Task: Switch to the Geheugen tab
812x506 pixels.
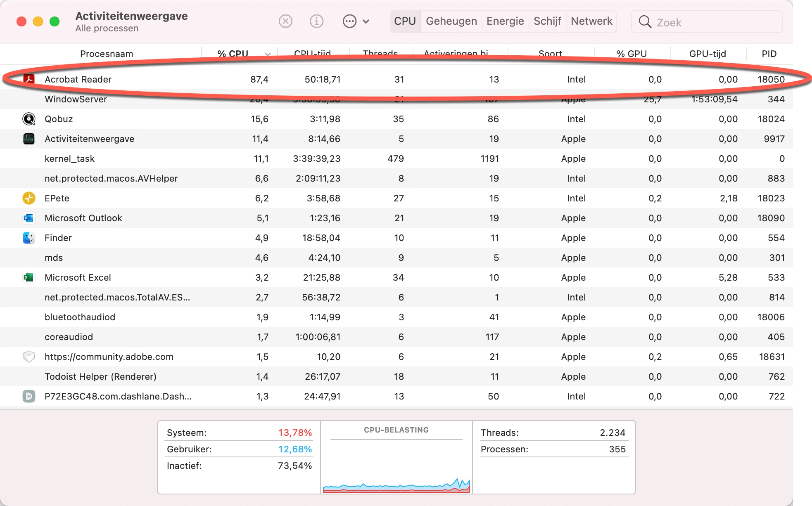Action: click(451, 21)
